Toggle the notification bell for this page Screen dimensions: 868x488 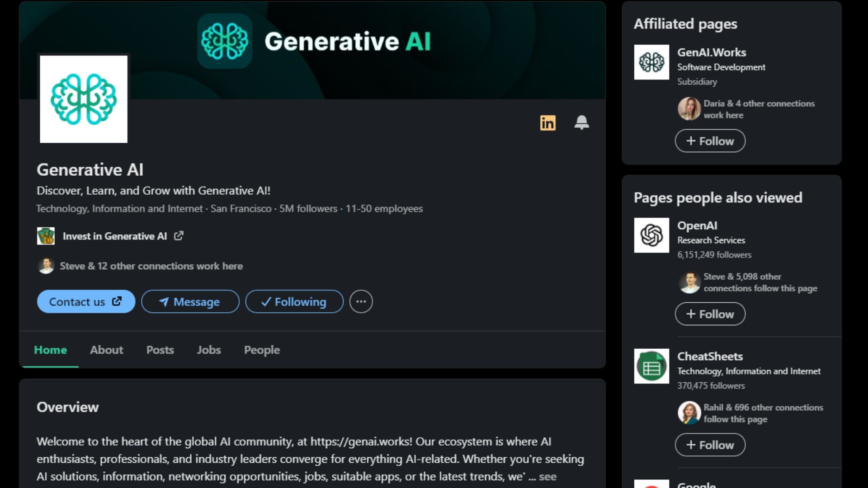(581, 122)
